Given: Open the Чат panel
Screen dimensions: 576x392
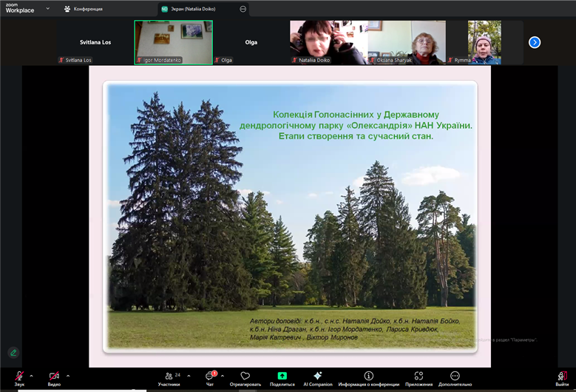Looking at the screenshot, I should point(210,376).
